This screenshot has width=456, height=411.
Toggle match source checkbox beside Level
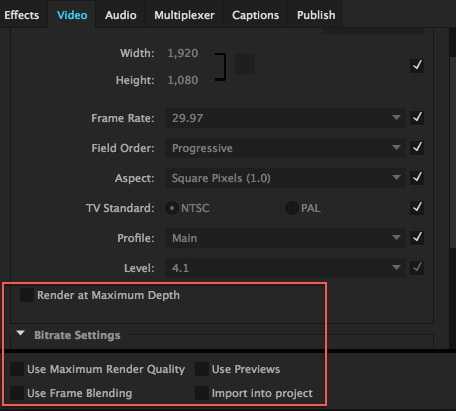(417, 267)
